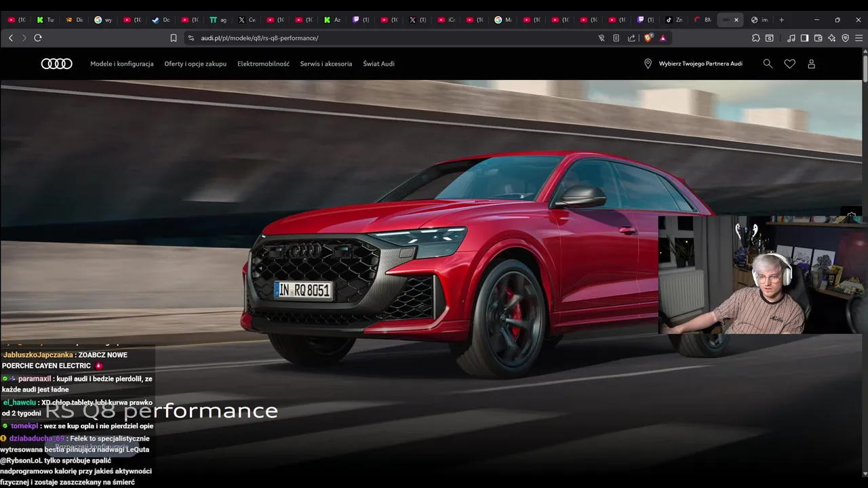868x488 pixels.
Task: Open the browser hamburger main menu
Action: click(x=859, y=38)
